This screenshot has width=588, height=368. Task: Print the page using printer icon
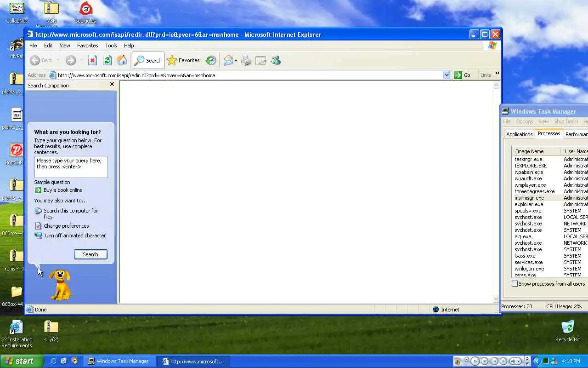246,60
